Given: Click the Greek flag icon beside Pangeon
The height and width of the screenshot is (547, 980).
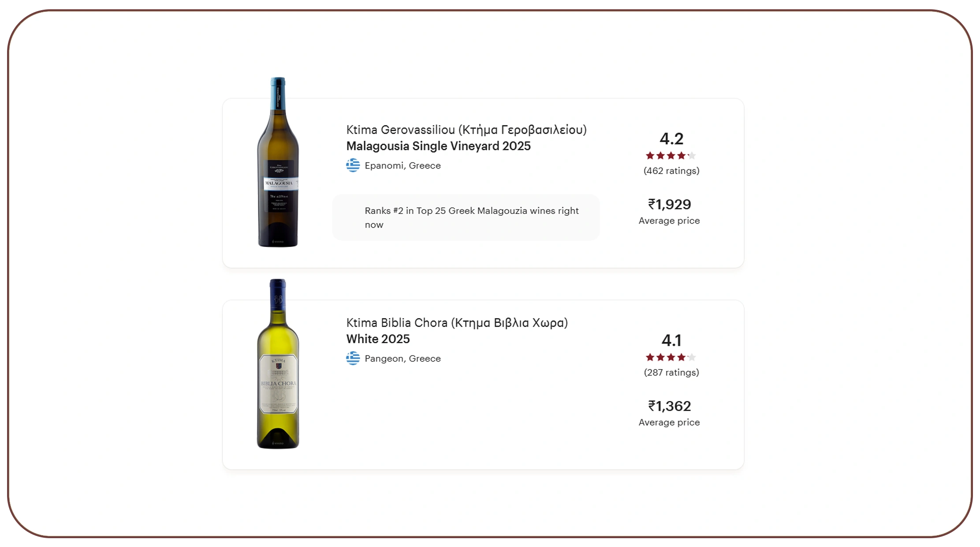Looking at the screenshot, I should 353,358.
